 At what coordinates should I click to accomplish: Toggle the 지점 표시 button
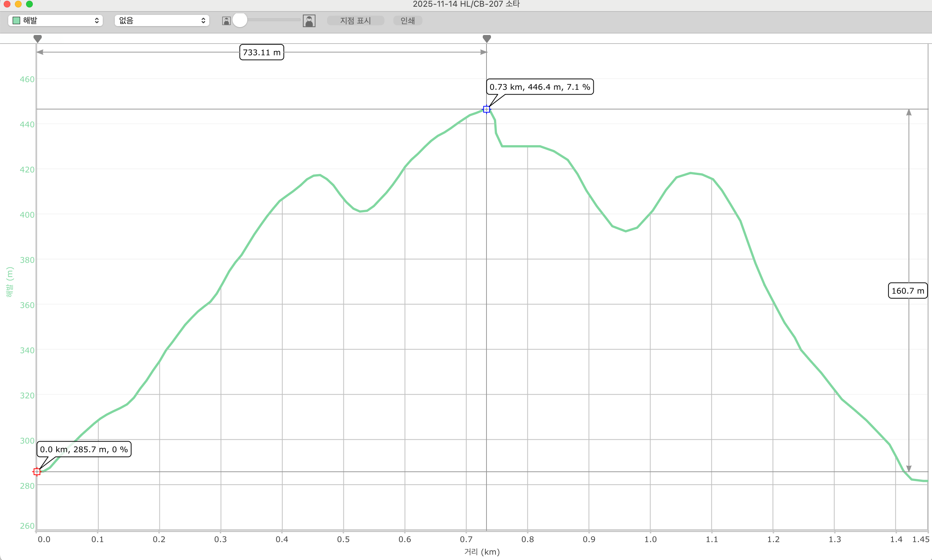[355, 21]
